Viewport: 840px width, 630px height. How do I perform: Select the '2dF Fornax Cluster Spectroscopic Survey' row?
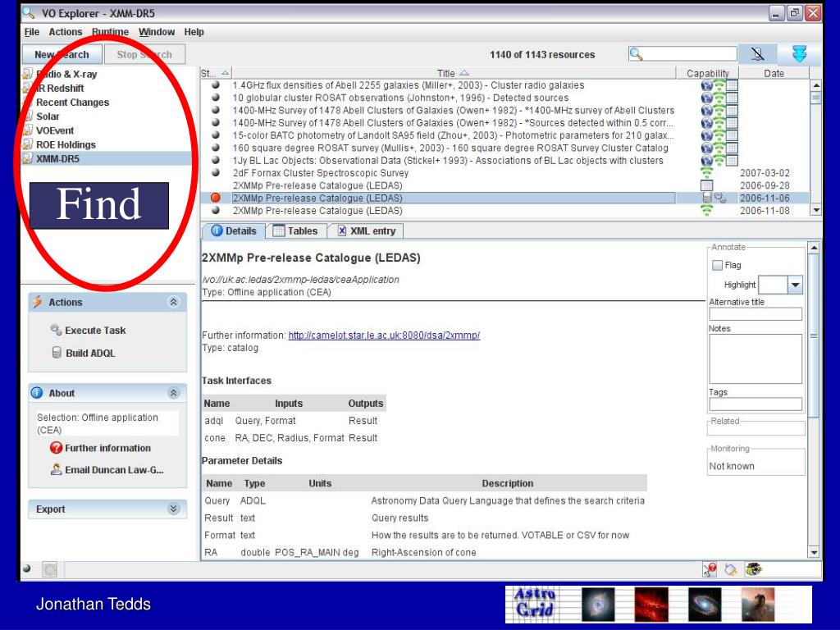[321, 173]
